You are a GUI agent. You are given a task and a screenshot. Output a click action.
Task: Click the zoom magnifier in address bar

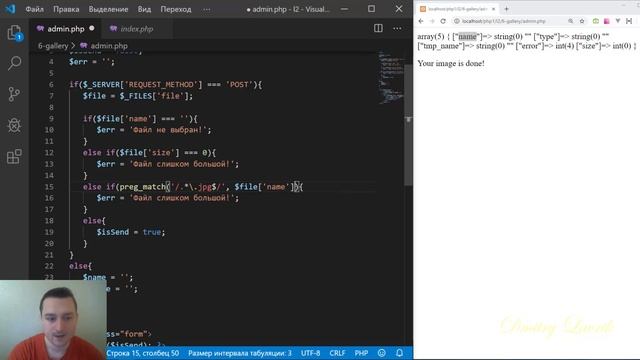coord(571,21)
